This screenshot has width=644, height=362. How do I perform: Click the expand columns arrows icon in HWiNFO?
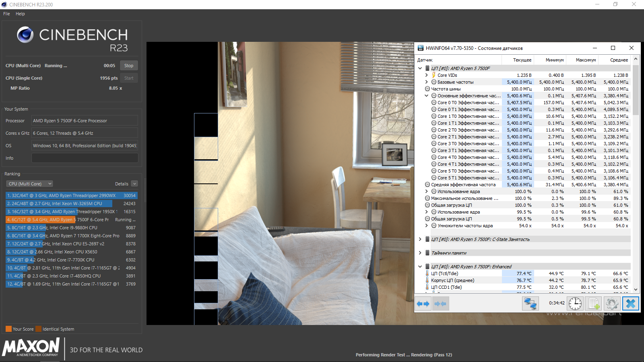(423, 304)
